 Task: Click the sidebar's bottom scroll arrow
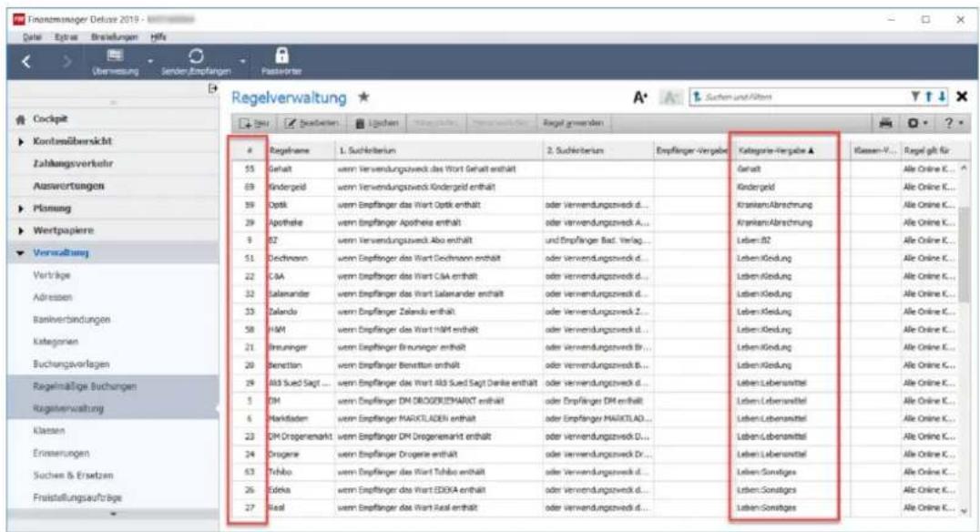point(113,515)
